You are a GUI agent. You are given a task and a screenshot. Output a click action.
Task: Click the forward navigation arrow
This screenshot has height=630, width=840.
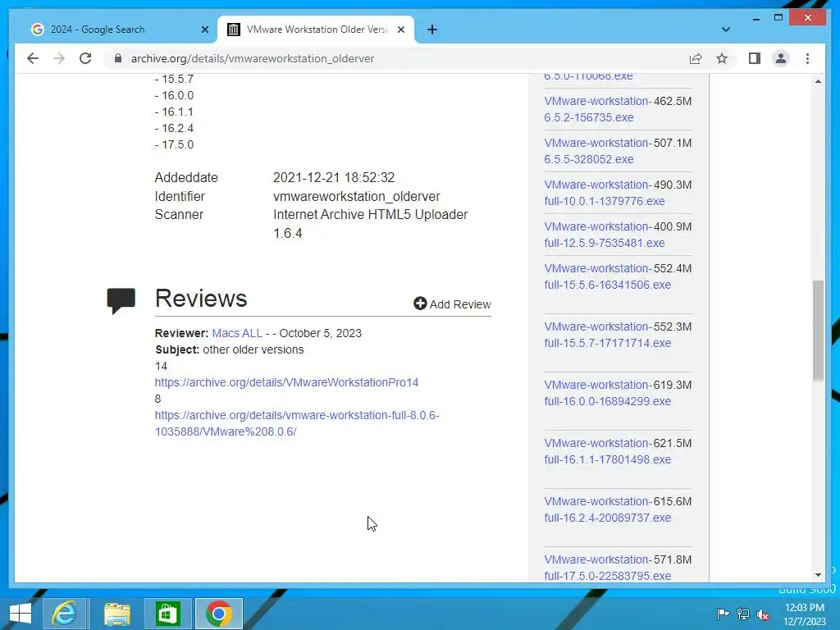coord(59,58)
